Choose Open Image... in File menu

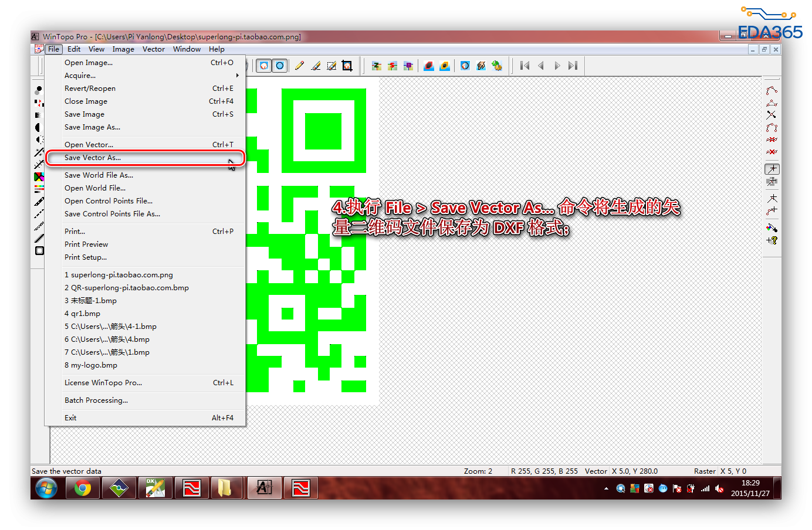(146, 63)
